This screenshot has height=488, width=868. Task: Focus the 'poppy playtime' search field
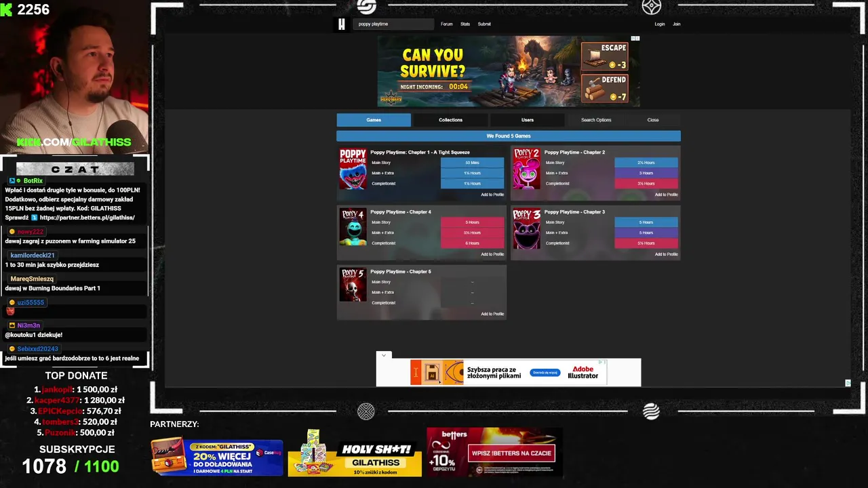(x=393, y=24)
